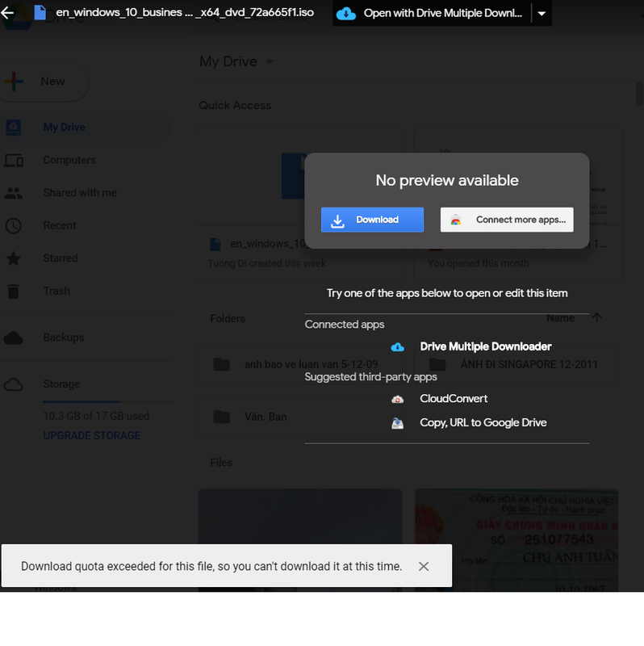Click the cloud download icon in the Open with button

(346, 14)
